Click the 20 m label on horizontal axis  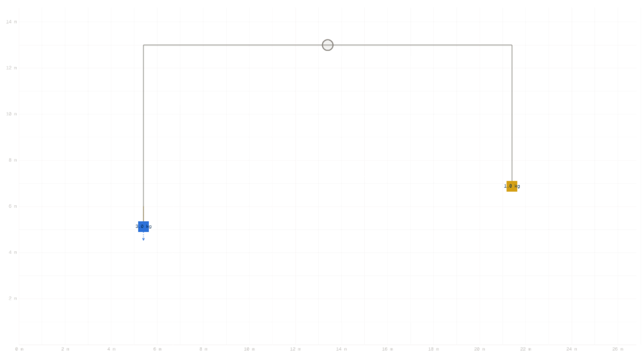click(x=479, y=349)
